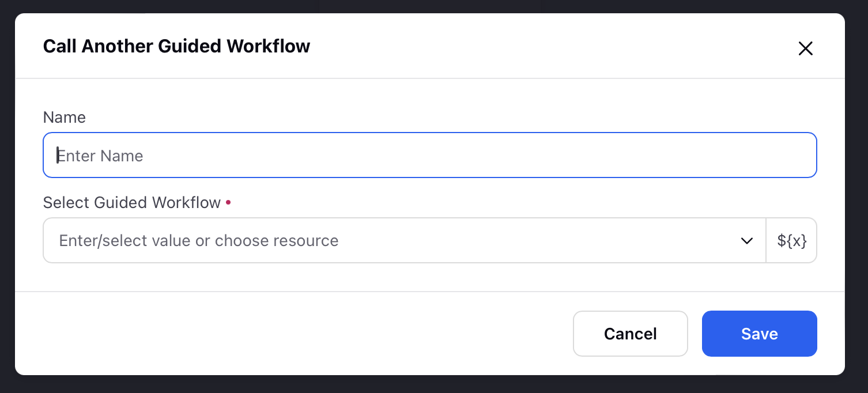The image size is (868, 393).
Task: Close the Call Another Guided Workflow dialog
Action: [x=805, y=48]
